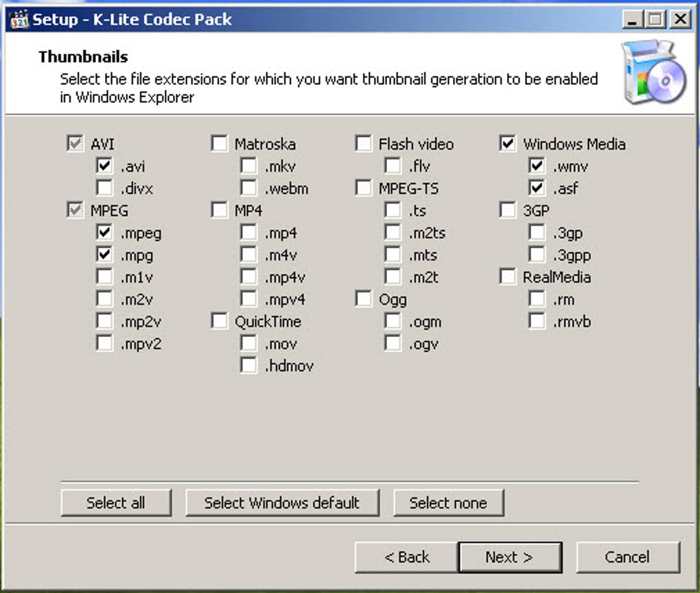Check the .mp4 extension checkbox

pos(248,233)
